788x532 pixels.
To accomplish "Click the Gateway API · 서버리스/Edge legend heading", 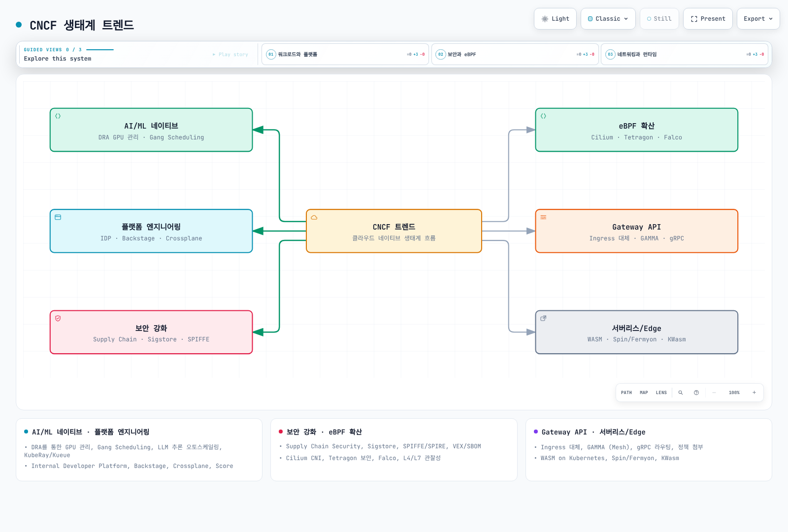I will click(593, 432).
